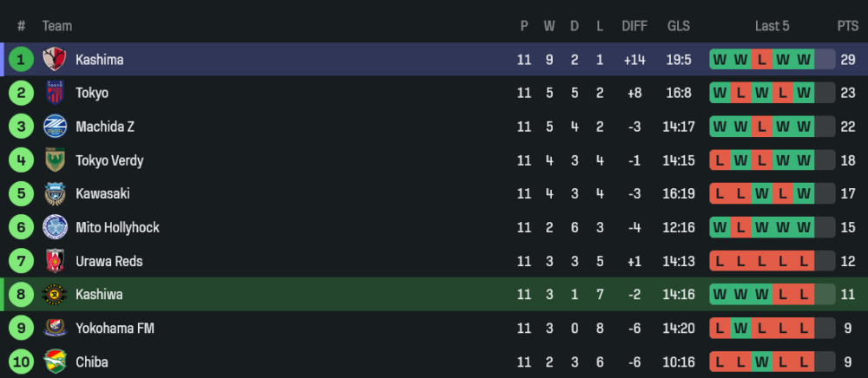Image resolution: width=868 pixels, height=378 pixels.
Task: Click the rank 8 position badge
Action: 22,295
